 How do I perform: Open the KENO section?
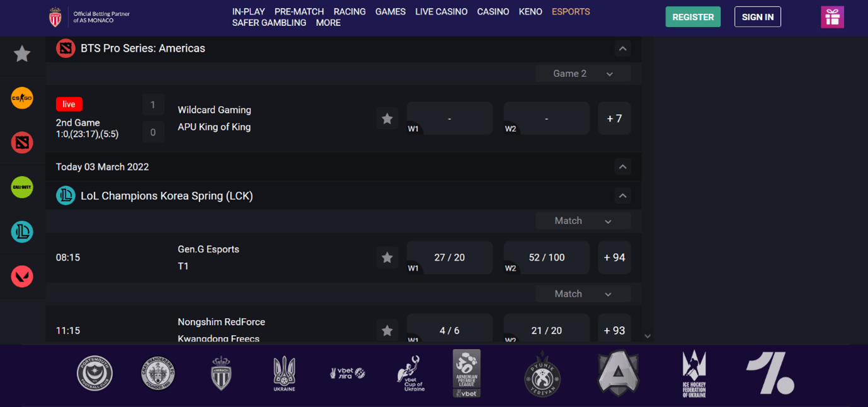(530, 12)
